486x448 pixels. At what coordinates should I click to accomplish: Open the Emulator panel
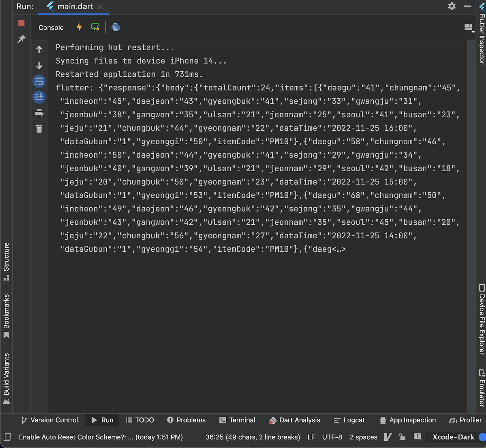482,388
